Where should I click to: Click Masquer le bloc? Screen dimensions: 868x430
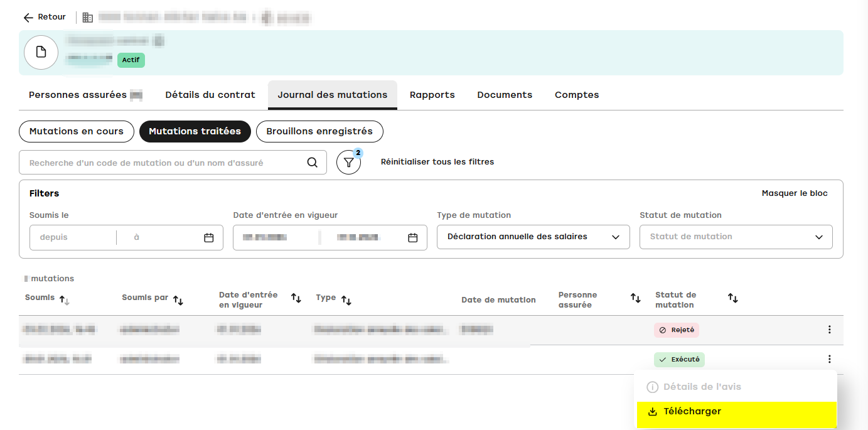[795, 193]
